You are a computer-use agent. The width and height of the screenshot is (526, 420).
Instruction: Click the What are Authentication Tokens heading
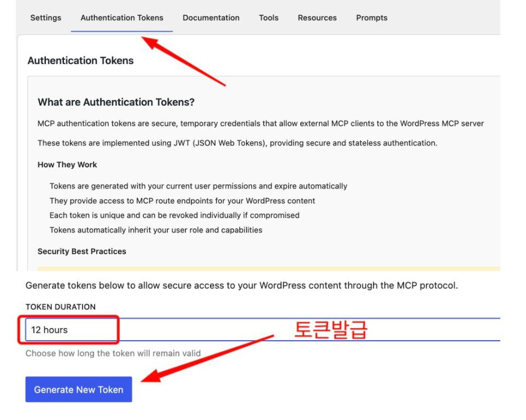116,102
